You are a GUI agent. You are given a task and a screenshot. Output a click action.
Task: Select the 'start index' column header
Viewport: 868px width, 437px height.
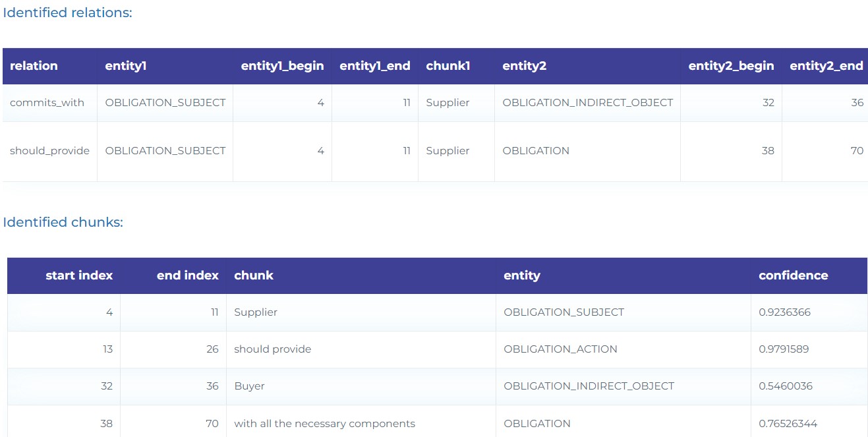click(x=79, y=276)
